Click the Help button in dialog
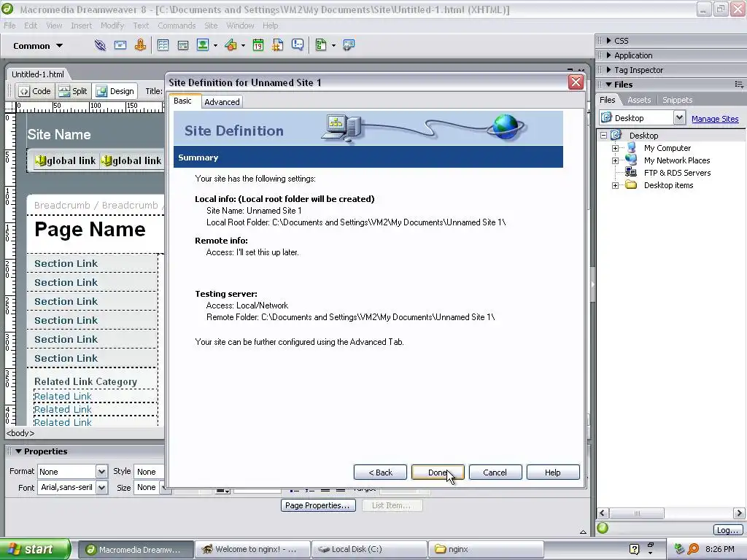The image size is (747, 560). (x=553, y=472)
